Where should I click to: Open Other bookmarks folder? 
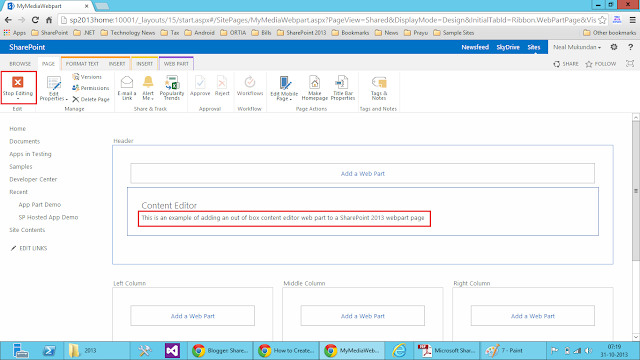[609, 33]
